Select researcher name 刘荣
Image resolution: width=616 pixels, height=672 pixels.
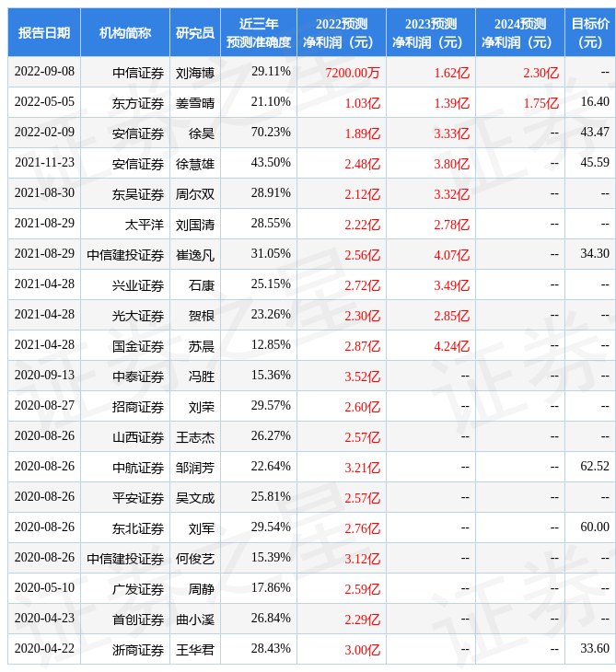202,407
